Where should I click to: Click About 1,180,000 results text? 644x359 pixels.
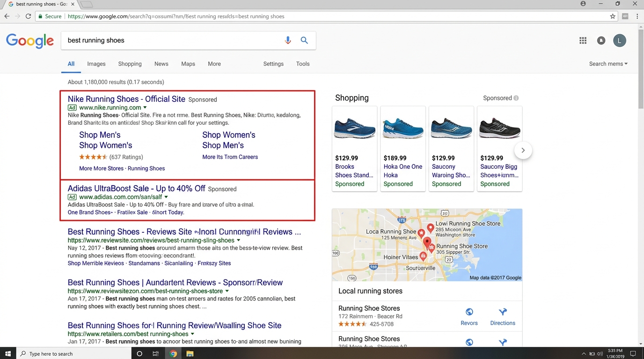pos(116,82)
